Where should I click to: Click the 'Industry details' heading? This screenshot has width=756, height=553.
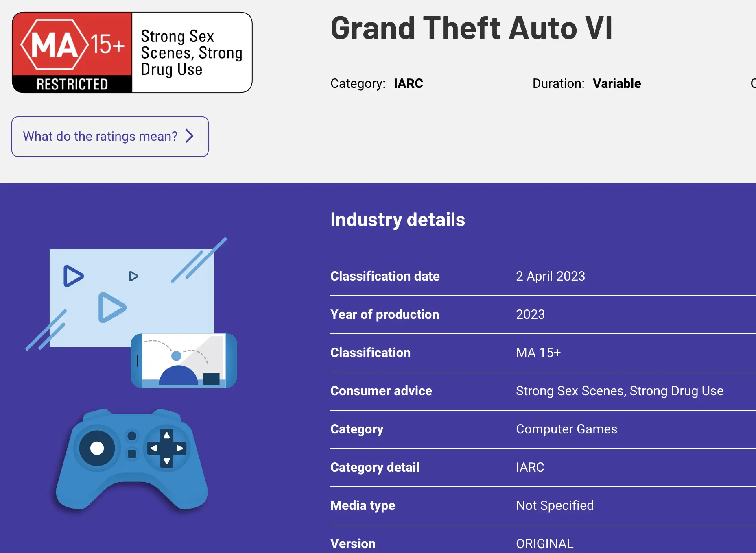click(x=398, y=220)
